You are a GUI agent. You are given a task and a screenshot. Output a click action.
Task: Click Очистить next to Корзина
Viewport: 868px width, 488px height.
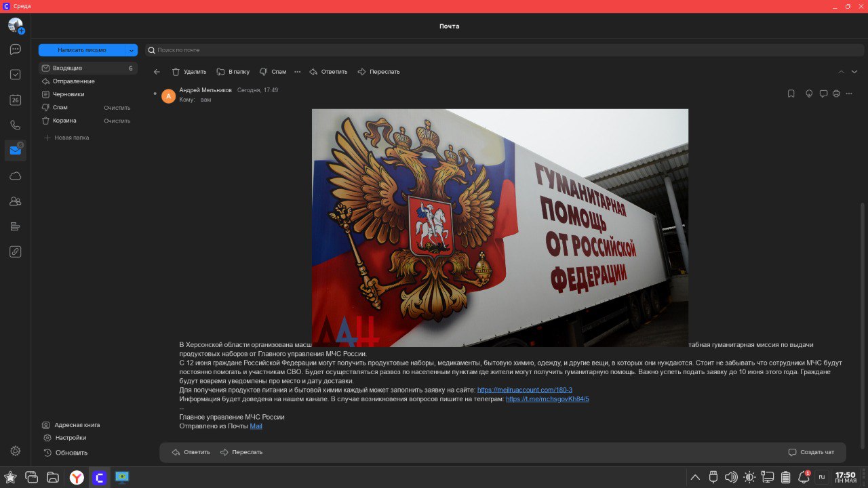[117, 121]
